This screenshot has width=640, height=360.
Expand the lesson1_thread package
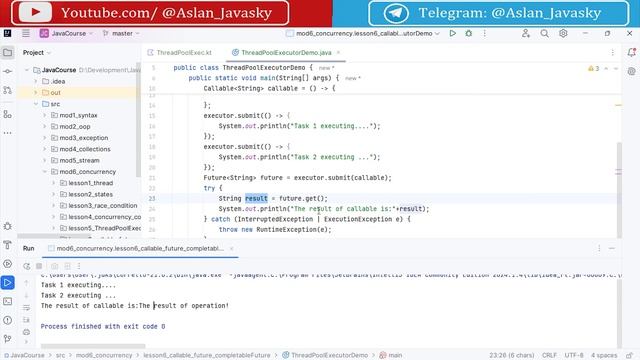(x=54, y=183)
